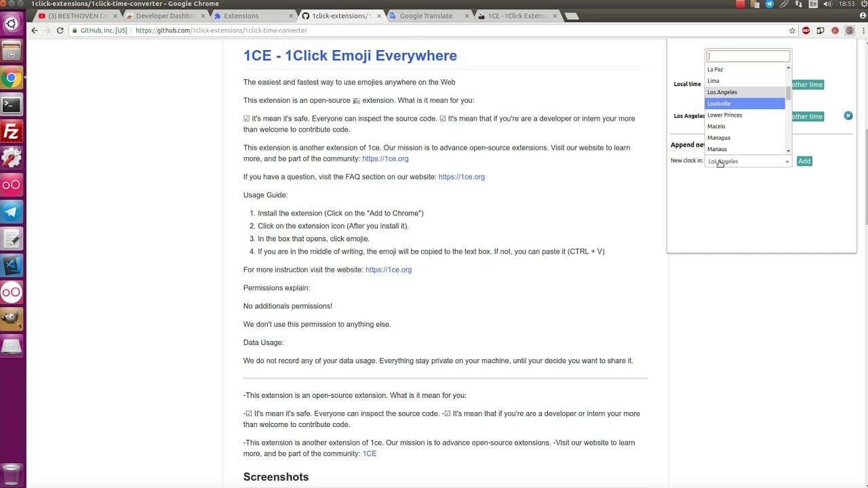
Task: Choose Louisville highlighted option
Action: pyautogui.click(x=745, y=104)
